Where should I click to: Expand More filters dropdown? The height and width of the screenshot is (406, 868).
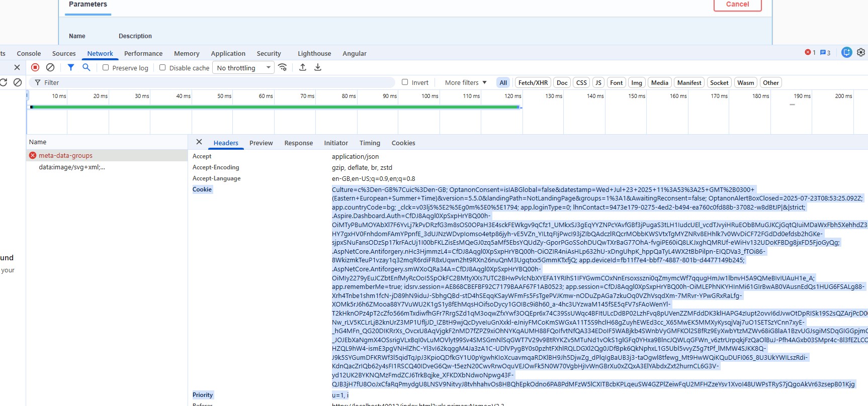tap(466, 82)
